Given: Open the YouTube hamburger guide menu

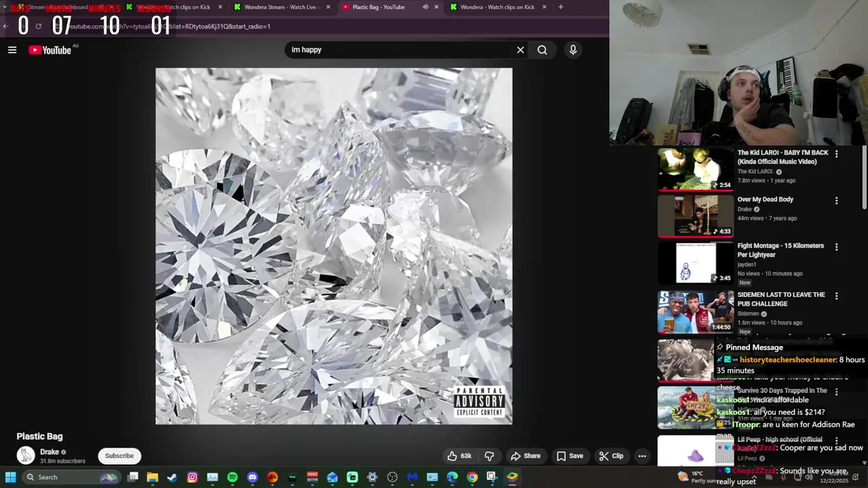Looking at the screenshot, I should [12, 49].
